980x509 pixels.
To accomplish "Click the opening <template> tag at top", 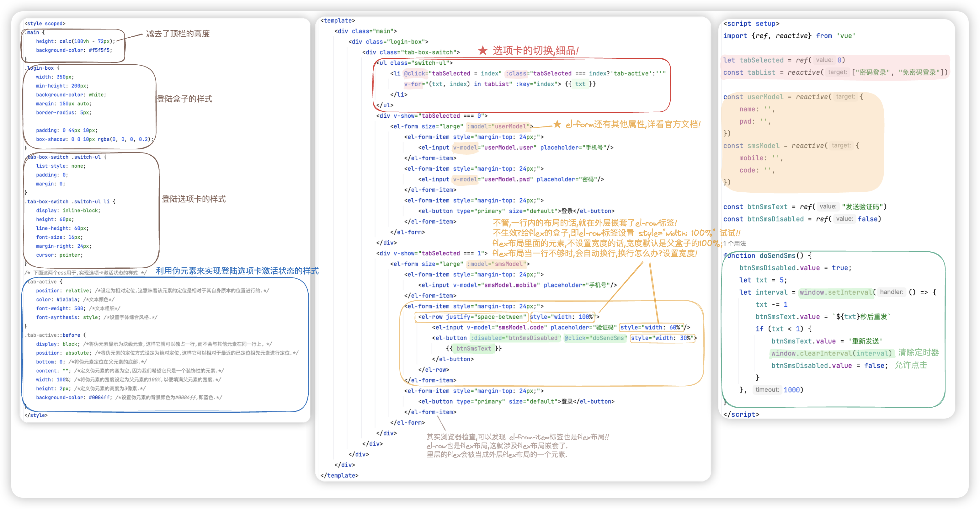I will coord(338,21).
